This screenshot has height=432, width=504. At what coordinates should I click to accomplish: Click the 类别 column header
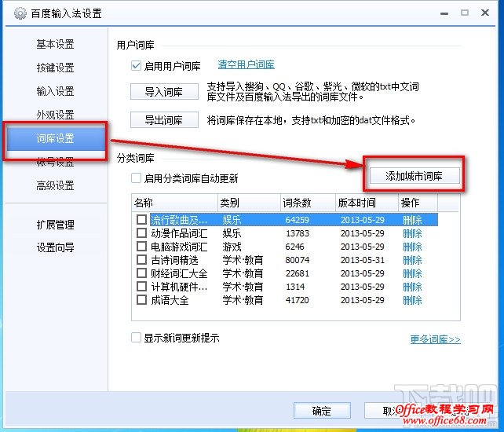pyautogui.click(x=250, y=203)
